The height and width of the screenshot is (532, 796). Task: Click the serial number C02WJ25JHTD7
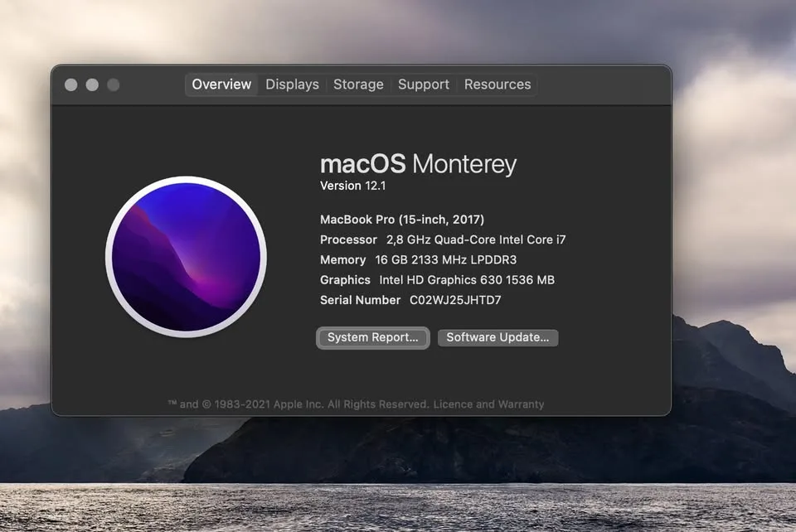tap(455, 300)
